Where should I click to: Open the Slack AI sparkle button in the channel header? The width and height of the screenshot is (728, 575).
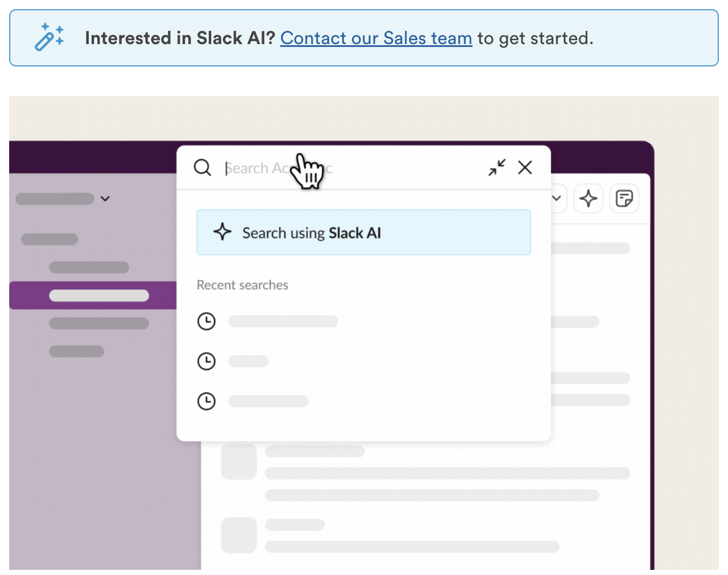coord(588,199)
